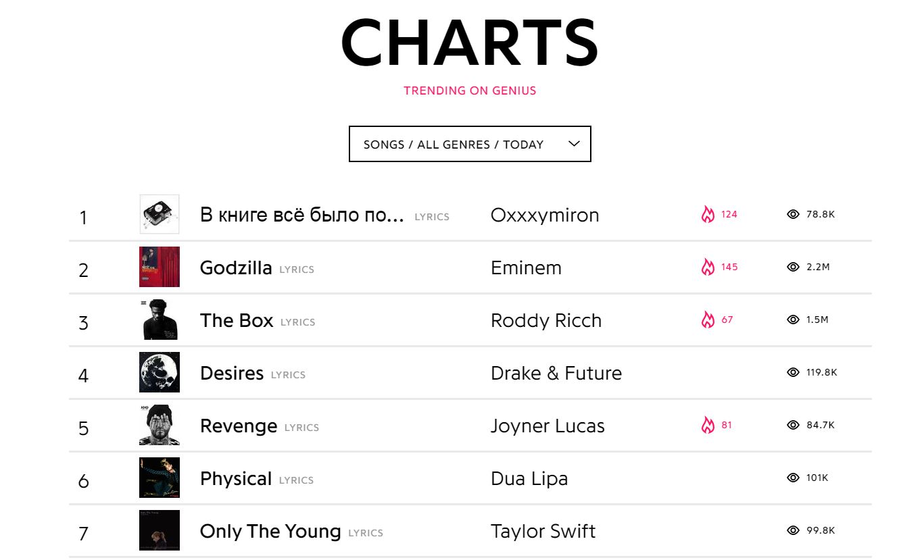The width and height of the screenshot is (924, 560).
Task: Click the flame icon on Godzilla row
Action: pyautogui.click(x=708, y=267)
